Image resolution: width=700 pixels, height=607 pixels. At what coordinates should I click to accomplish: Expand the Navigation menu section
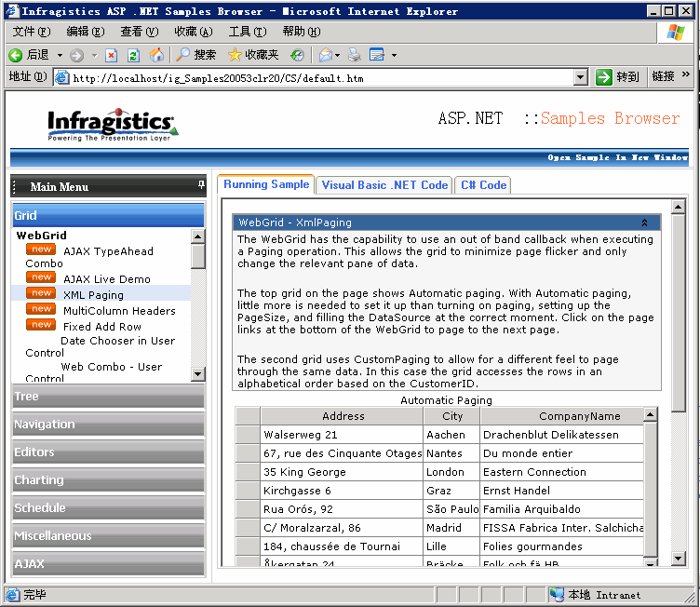click(109, 424)
